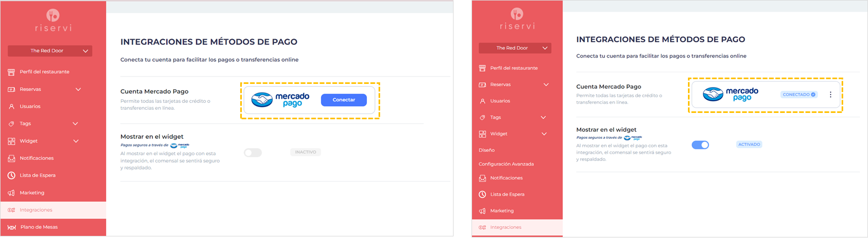Click Mercado Pago logo beside Conectar button
This screenshot has width=868, height=238.
tap(280, 100)
